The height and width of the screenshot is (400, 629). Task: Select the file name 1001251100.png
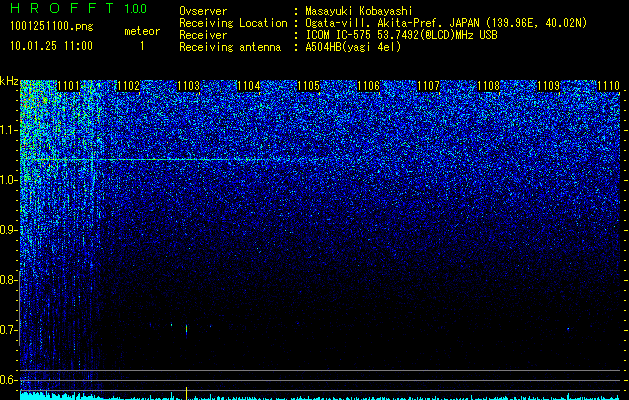(x=52, y=27)
